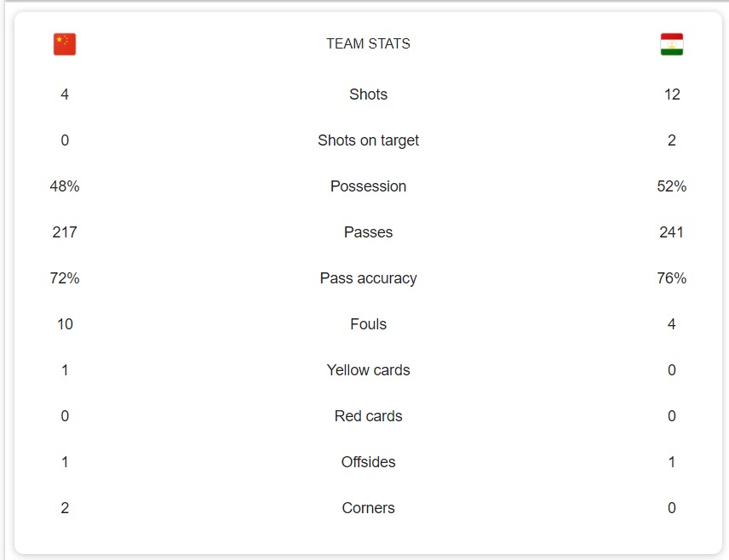The height and width of the screenshot is (560, 729).
Task: Click the Tajikistan flag icon
Action: pos(672,44)
